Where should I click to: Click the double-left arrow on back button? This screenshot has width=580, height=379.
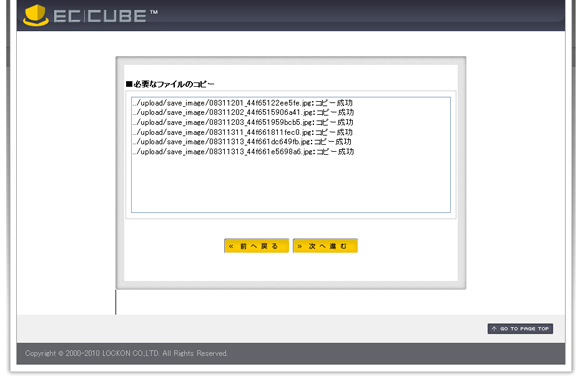point(231,246)
